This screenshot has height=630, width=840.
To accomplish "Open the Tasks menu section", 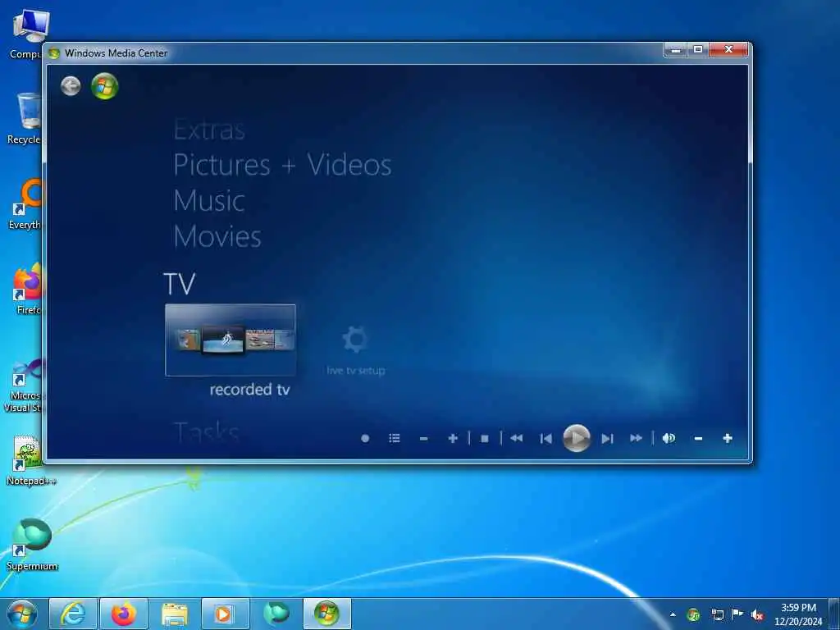I will pyautogui.click(x=206, y=431).
